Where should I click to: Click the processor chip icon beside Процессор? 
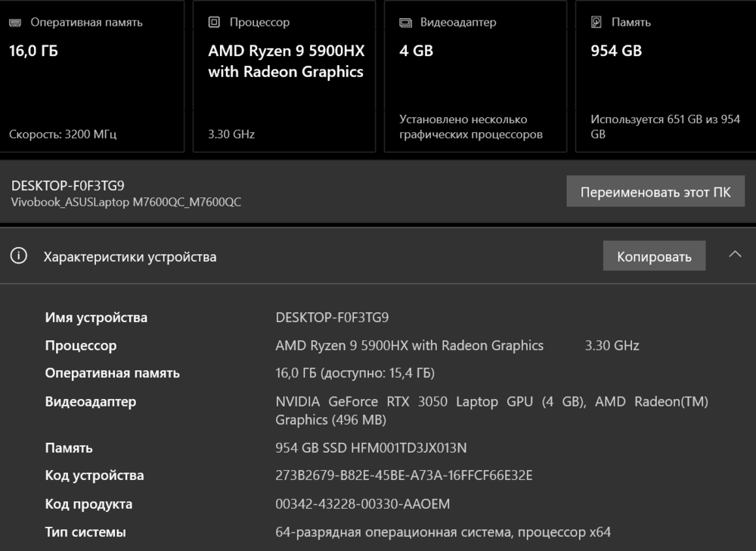click(214, 23)
